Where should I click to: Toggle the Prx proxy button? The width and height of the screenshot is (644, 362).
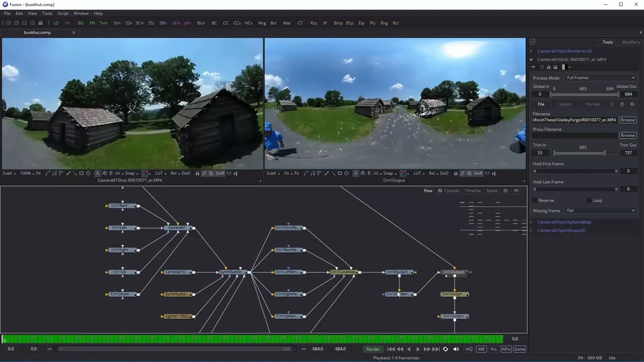pos(494,349)
